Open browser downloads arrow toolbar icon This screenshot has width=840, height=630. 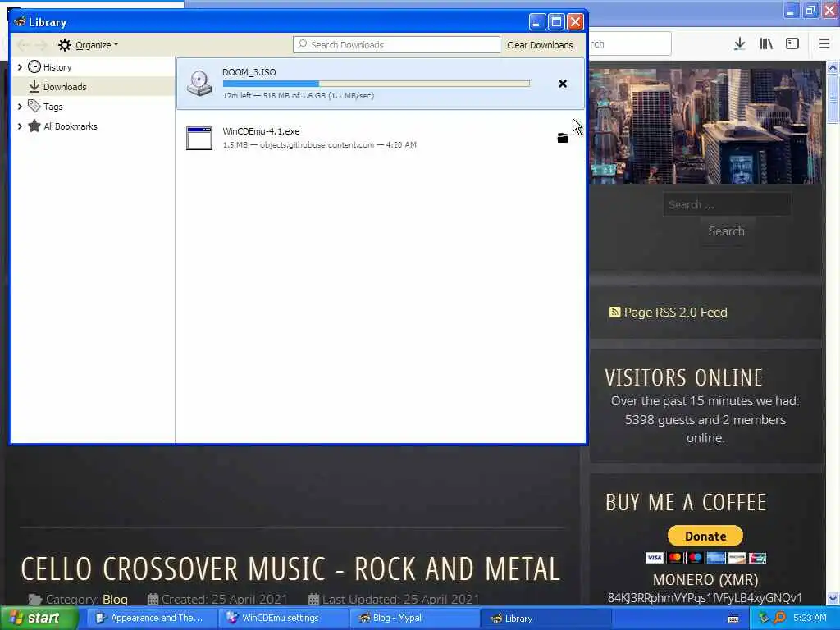(x=739, y=44)
